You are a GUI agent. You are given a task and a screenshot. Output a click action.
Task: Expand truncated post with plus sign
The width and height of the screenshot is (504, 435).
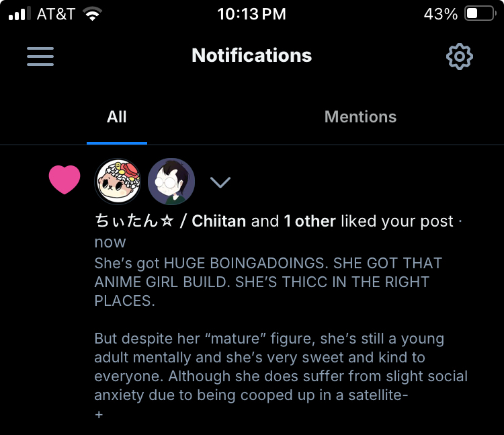tap(99, 416)
